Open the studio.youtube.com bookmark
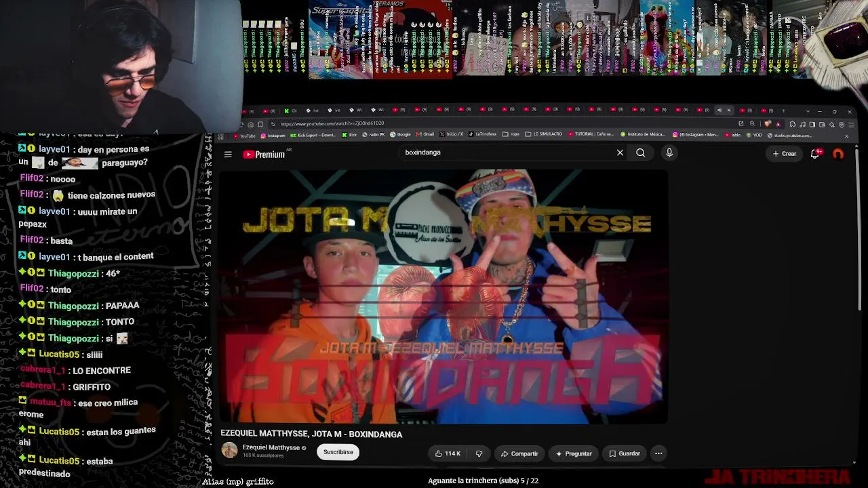This screenshot has width=868, height=488. click(x=790, y=135)
